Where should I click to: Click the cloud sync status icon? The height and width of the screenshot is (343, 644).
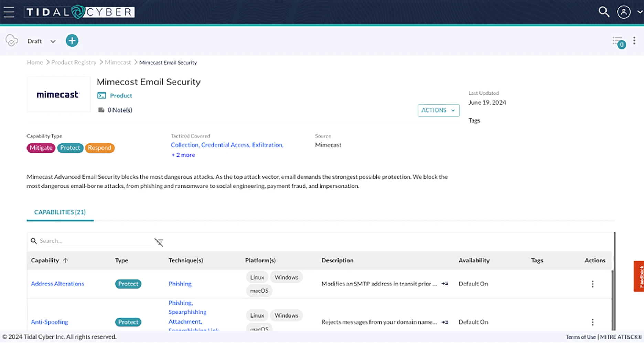[x=11, y=41]
